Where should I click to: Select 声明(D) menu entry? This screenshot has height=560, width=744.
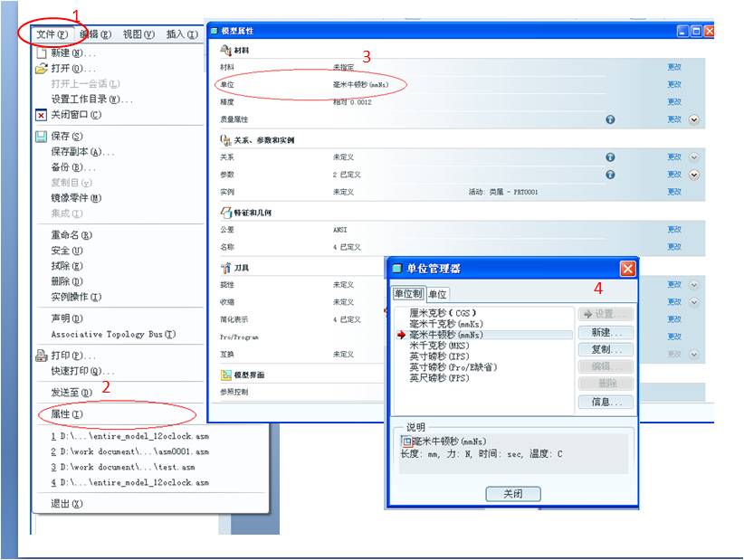tap(67, 318)
